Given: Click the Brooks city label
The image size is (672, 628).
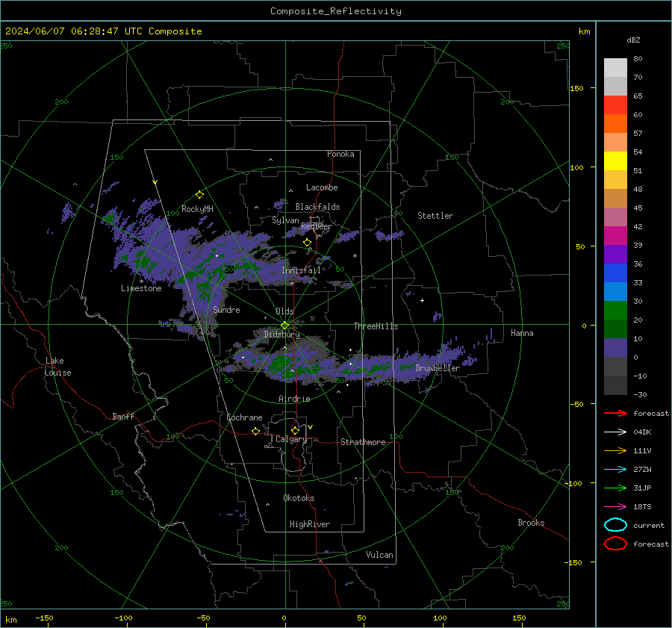Looking at the screenshot, I should (531, 523).
